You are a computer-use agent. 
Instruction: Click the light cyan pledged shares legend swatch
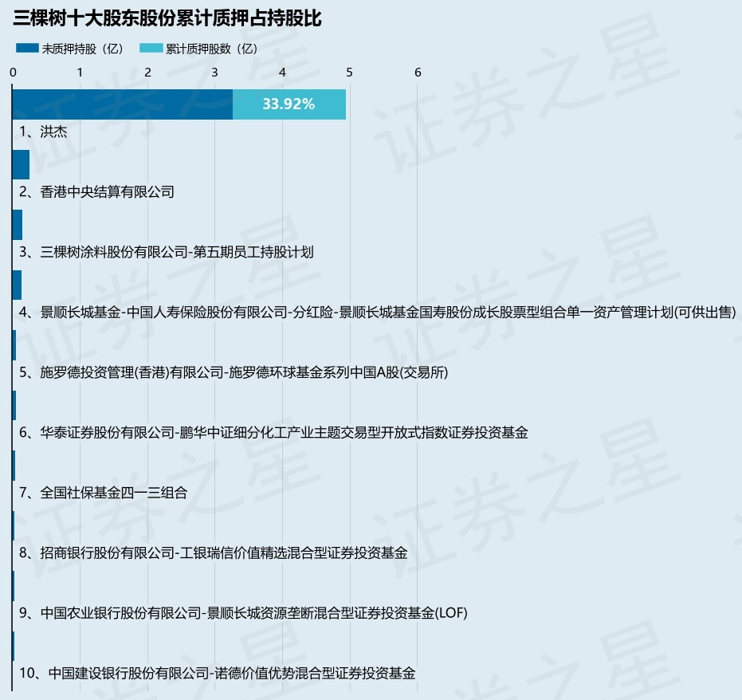[x=151, y=49]
